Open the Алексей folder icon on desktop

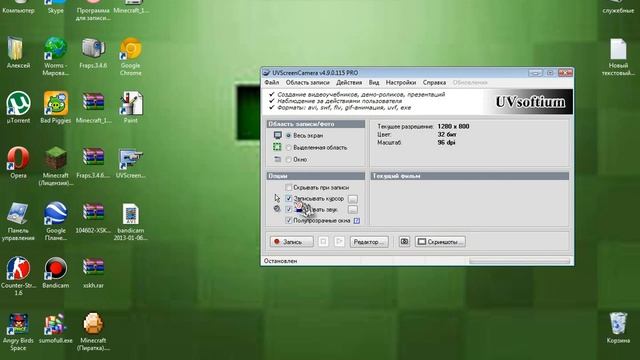16,50
